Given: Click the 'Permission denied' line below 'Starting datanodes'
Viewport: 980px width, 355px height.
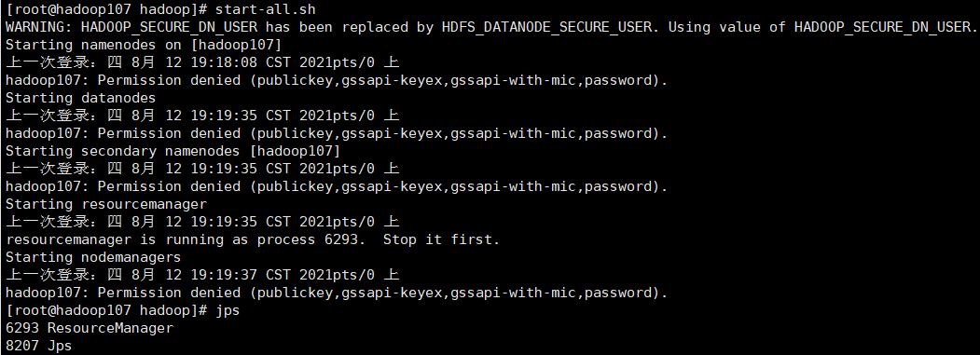Looking at the screenshot, I should tap(337, 133).
